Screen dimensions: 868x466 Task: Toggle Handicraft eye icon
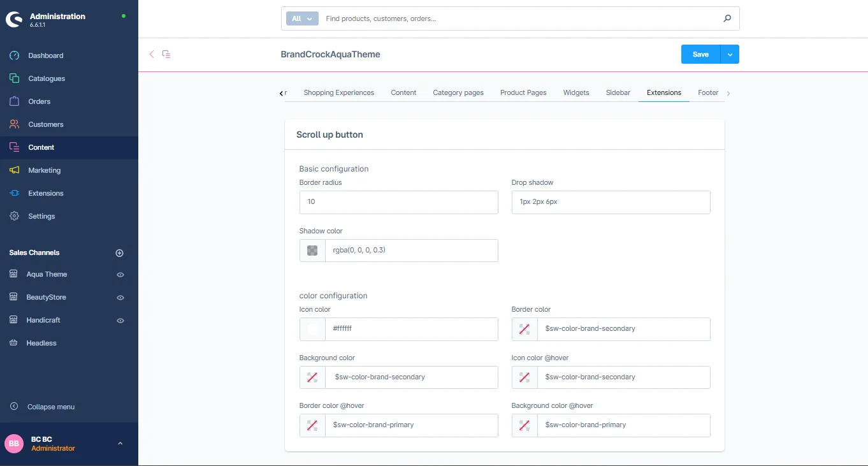120,321
